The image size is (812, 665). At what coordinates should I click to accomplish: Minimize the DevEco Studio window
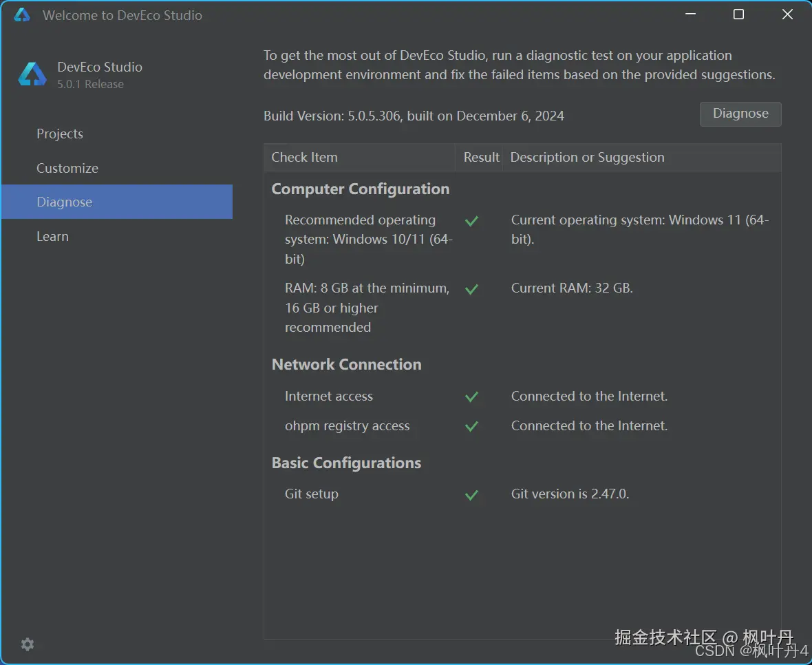[690, 14]
